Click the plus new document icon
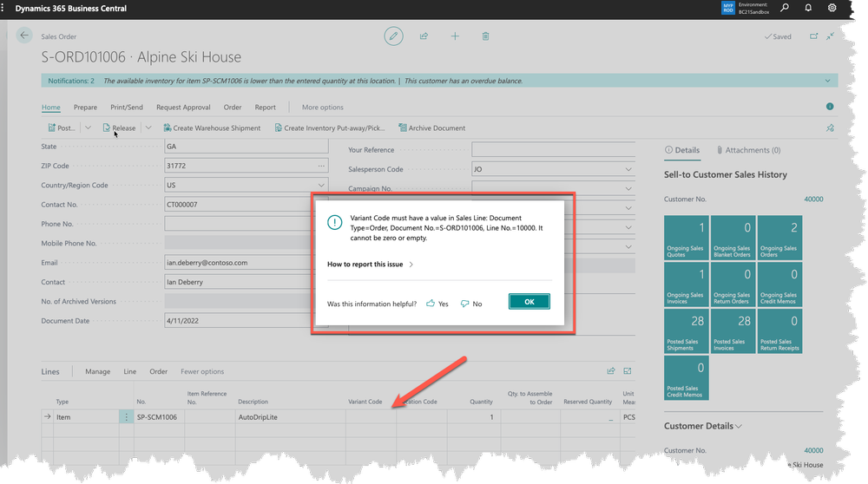 pos(455,36)
